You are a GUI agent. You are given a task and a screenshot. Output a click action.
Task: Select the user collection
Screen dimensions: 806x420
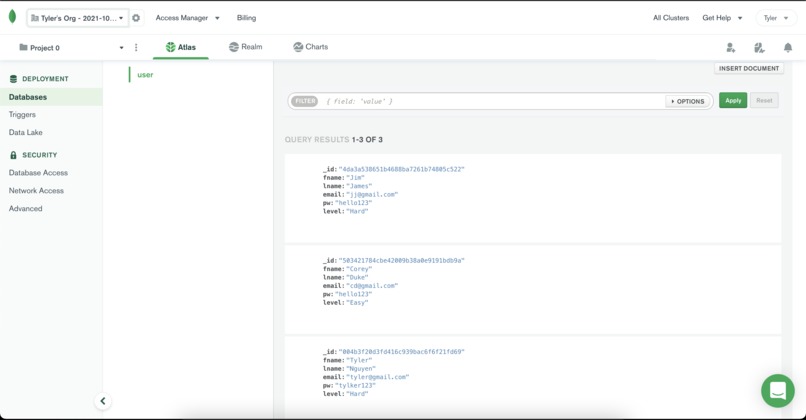(145, 75)
